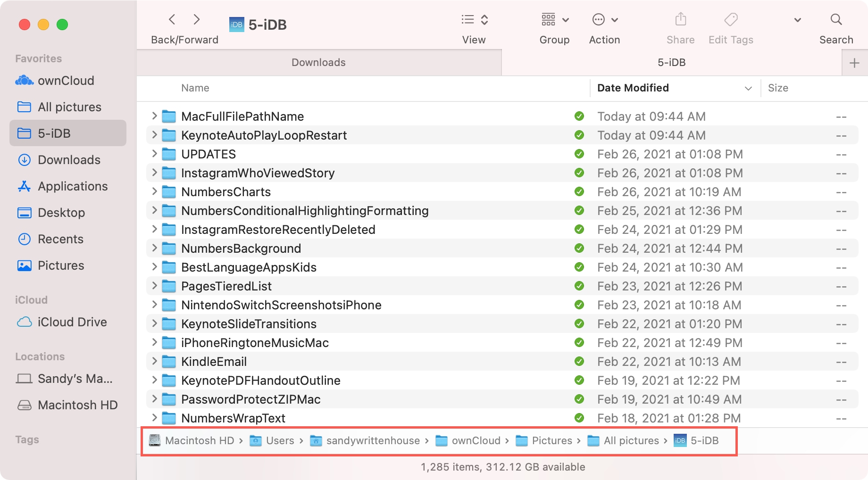Click sync status checkmark for KindleEmail
Image resolution: width=868 pixels, height=480 pixels.
579,361
